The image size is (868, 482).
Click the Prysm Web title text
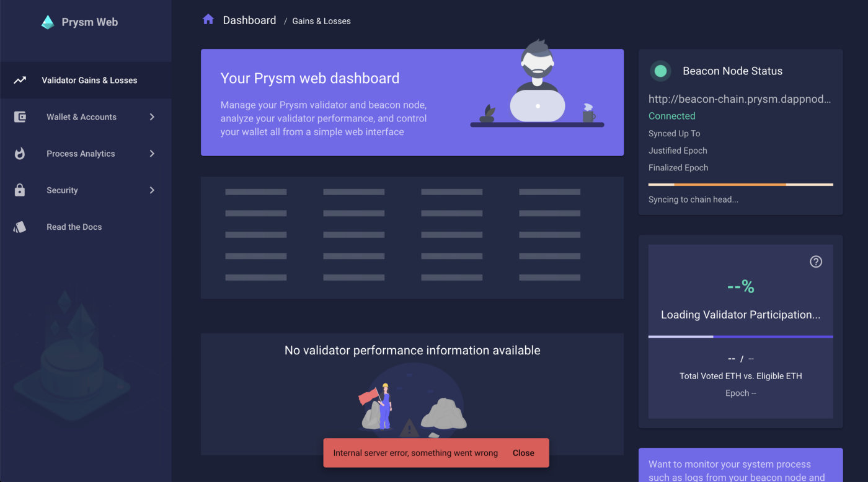pyautogui.click(x=90, y=22)
